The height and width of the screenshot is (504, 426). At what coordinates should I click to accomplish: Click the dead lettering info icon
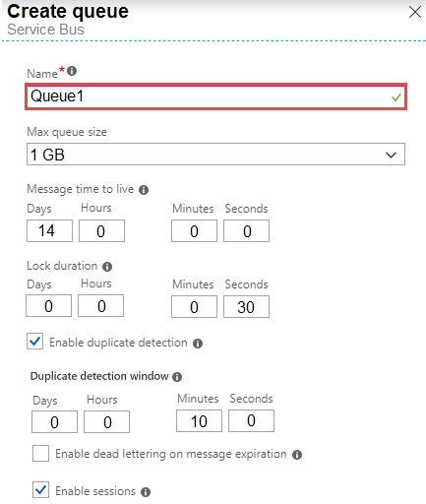pyautogui.click(x=297, y=455)
